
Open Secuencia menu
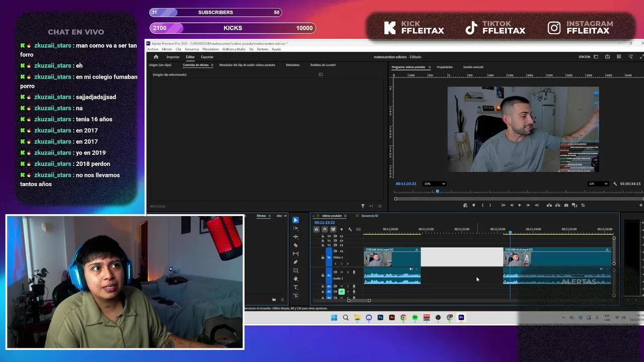192,49
